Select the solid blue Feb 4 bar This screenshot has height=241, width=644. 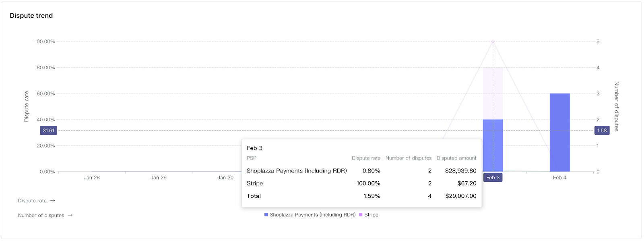pyautogui.click(x=559, y=132)
